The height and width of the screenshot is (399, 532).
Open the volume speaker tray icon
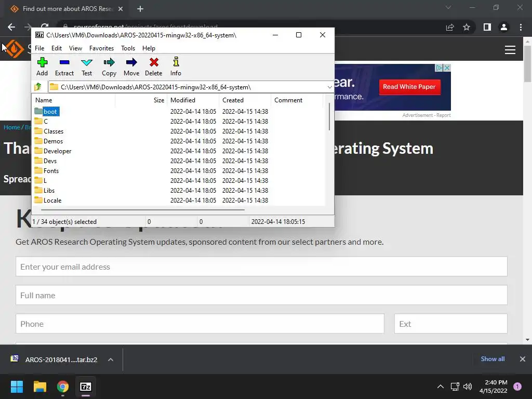click(x=468, y=387)
